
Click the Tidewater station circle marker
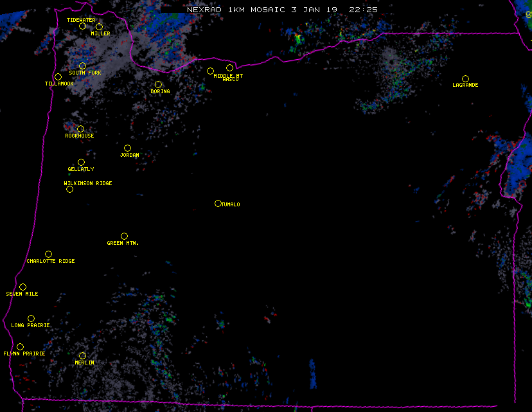tap(82, 26)
